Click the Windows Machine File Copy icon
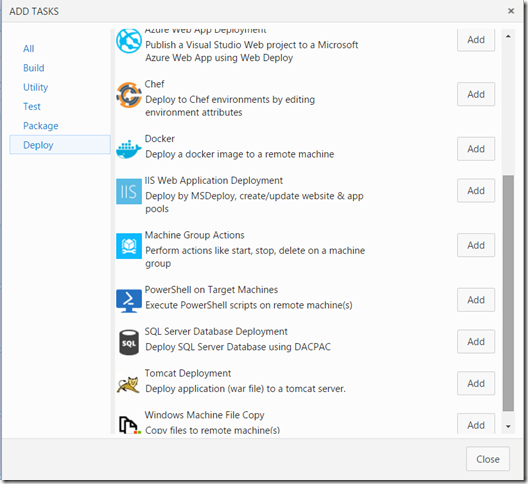Viewport: 528px width, 484px height. pos(129,425)
